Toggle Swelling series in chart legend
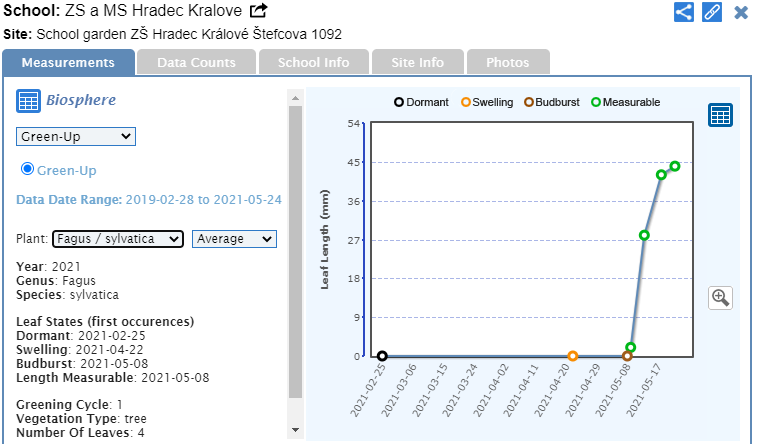Image resolution: width=757 pixels, height=444 pixels. click(x=486, y=102)
